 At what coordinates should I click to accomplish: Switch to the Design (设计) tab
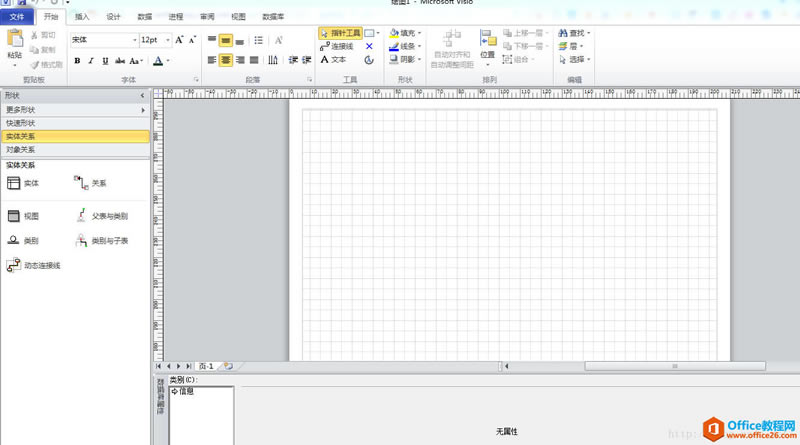pyautogui.click(x=113, y=17)
